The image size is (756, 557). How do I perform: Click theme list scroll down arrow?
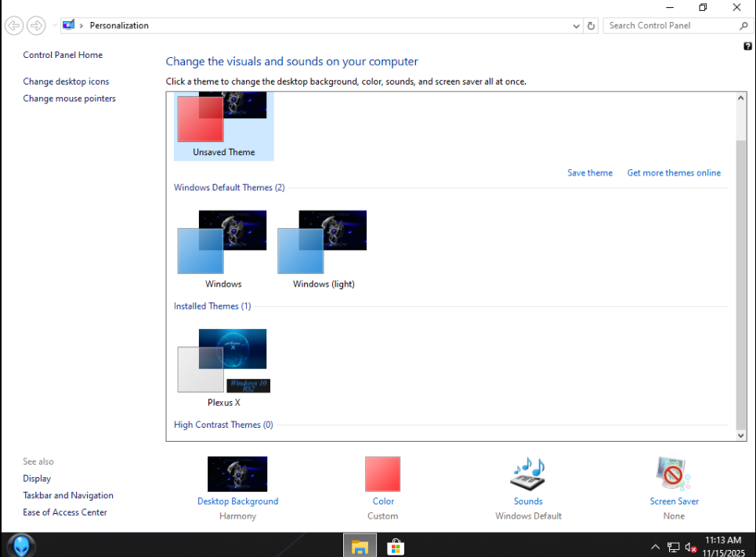point(741,435)
